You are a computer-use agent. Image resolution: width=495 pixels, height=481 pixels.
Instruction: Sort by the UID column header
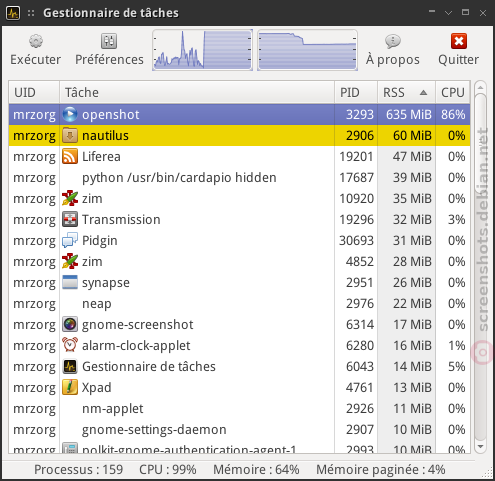pos(34,92)
